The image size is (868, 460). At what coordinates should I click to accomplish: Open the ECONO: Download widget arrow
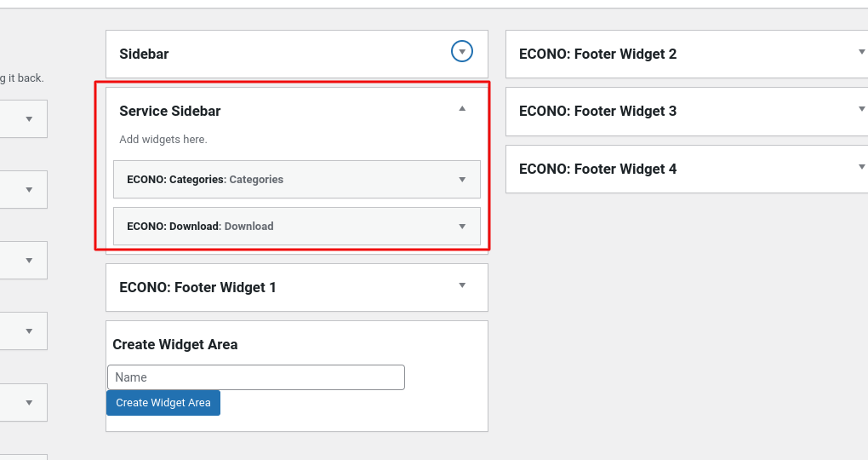click(462, 226)
